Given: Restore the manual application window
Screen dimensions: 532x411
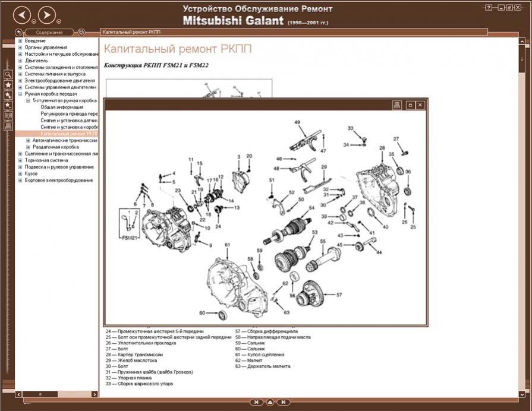Looking at the screenshot, I should pos(509,8).
